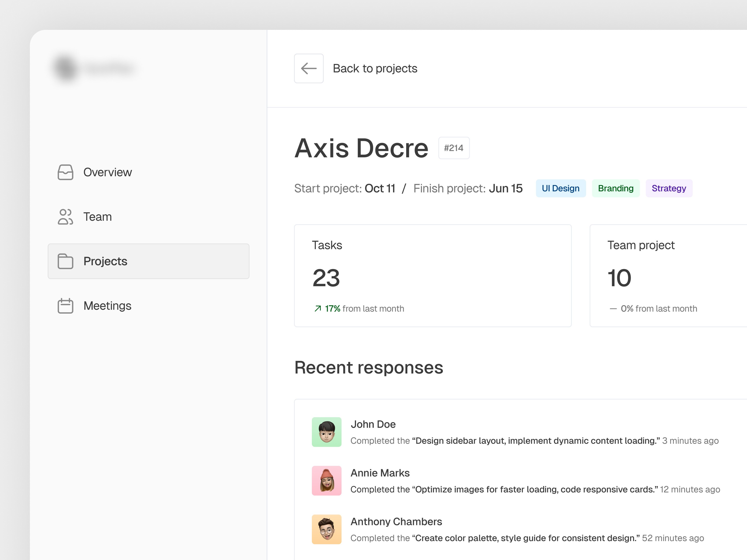747x560 pixels.
Task: Open the Tasks stat card
Action: (432, 275)
